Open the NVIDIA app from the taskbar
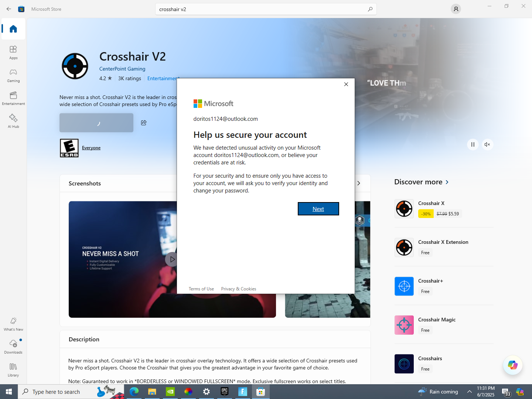 (170, 392)
